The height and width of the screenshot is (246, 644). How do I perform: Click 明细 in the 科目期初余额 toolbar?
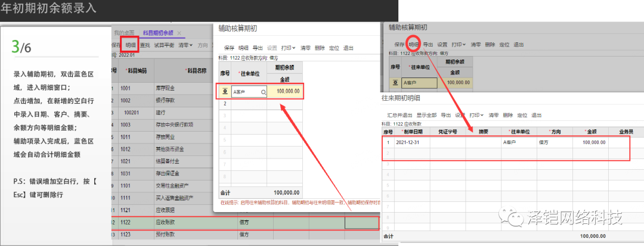click(130, 45)
